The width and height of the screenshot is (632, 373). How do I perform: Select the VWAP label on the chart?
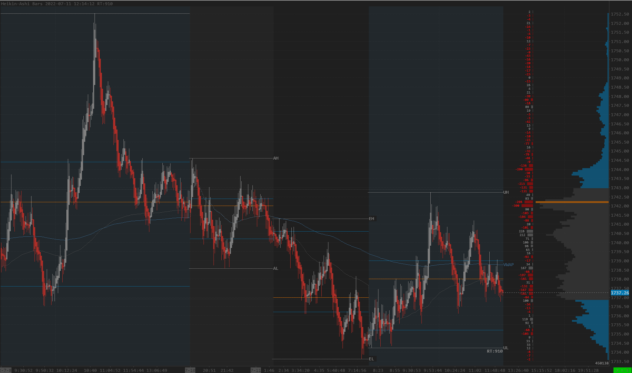[x=508, y=265]
